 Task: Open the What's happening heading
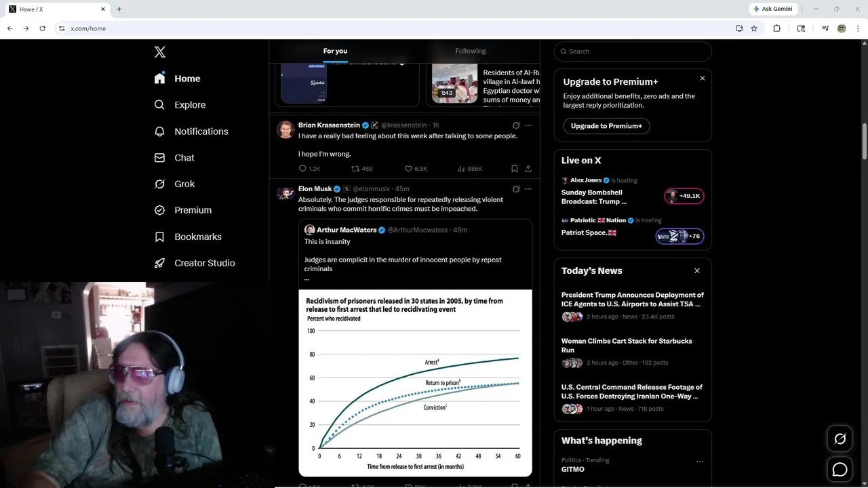pos(601,441)
